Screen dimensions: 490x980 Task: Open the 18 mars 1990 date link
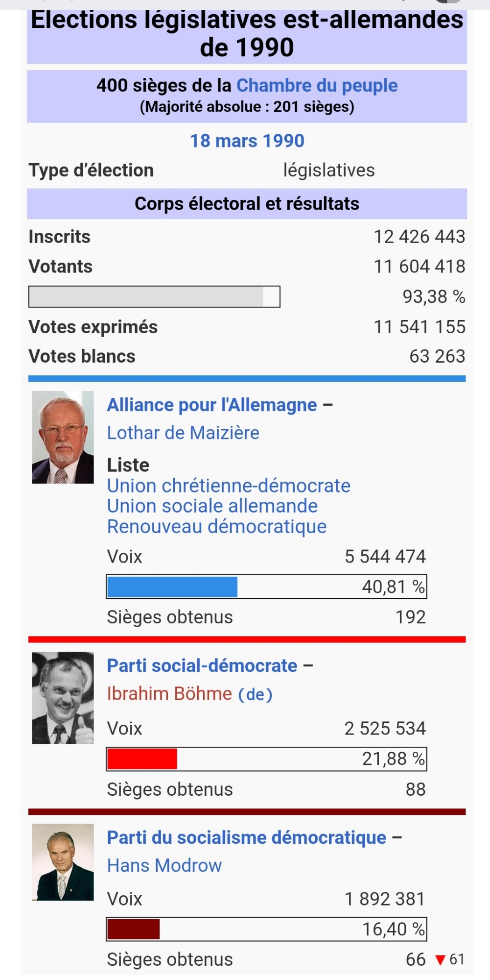click(247, 141)
